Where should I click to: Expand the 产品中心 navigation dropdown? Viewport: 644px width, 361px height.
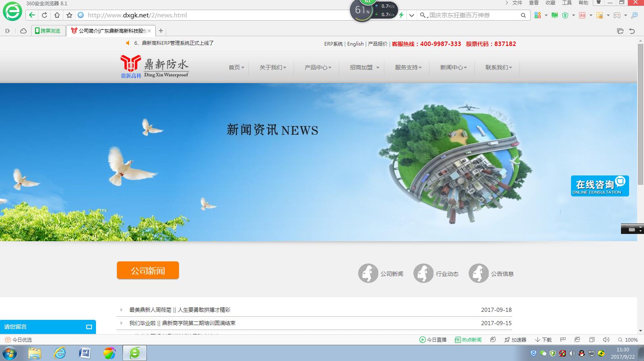pyautogui.click(x=318, y=67)
